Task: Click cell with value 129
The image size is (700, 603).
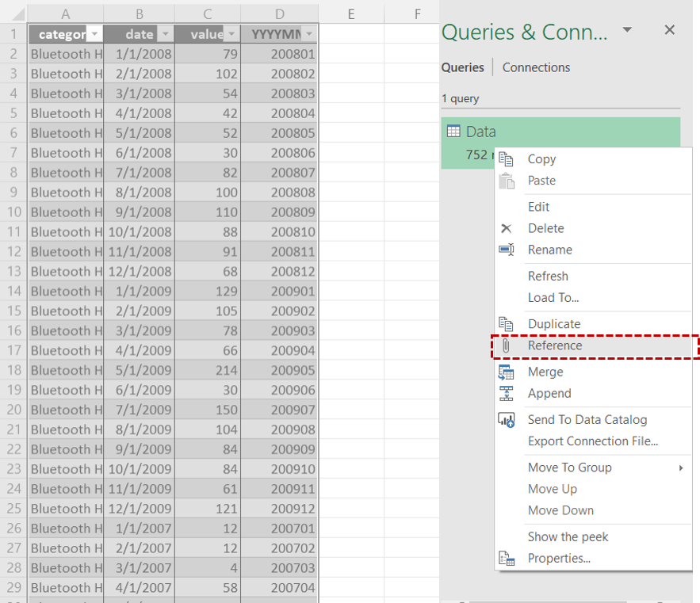Action: click(x=208, y=291)
